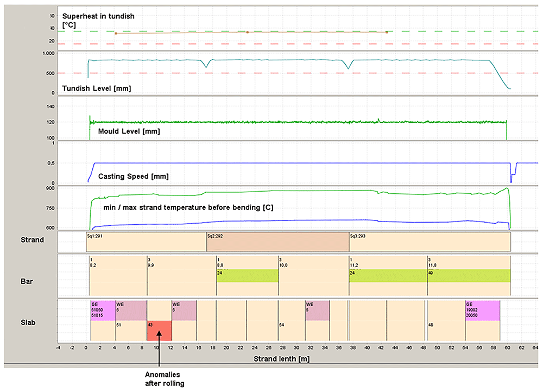Click the bar segment labeled 8,2
543x392 pixels.
(118, 276)
